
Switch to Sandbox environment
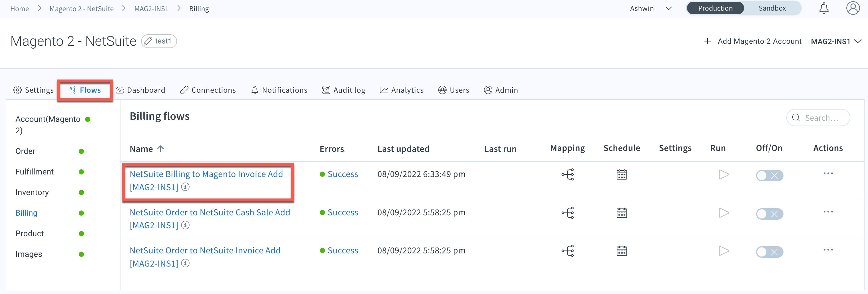click(x=772, y=8)
